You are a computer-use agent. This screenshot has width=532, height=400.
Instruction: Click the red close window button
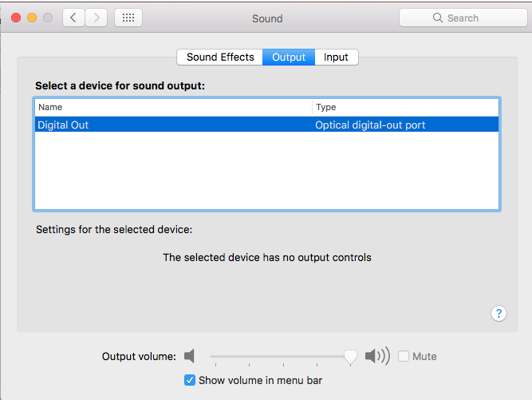[x=16, y=18]
